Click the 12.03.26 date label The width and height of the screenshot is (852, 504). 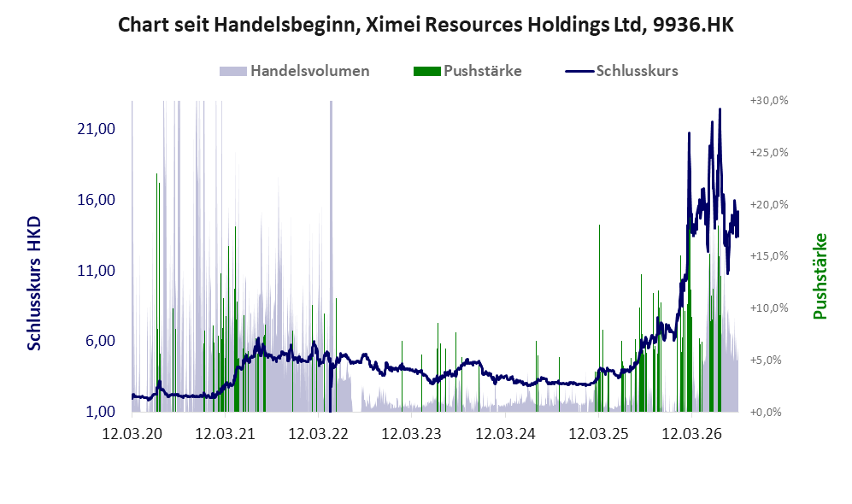click(691, 434)
